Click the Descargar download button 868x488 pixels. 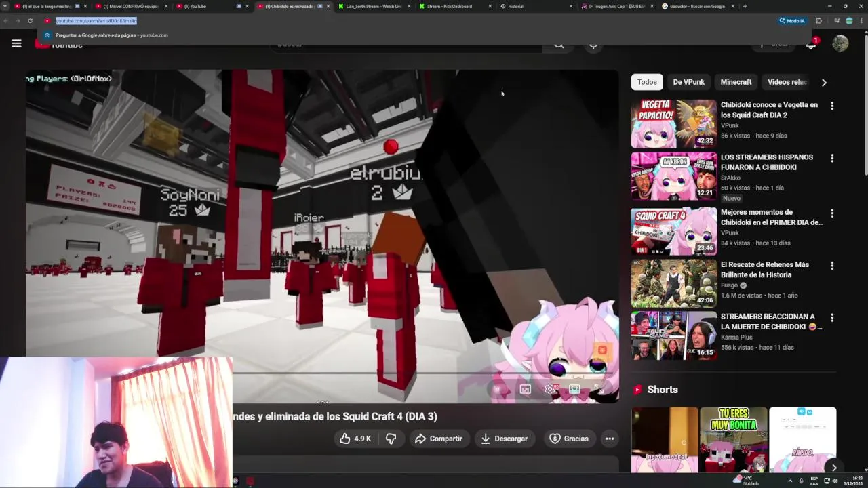[x=504, y=439]
